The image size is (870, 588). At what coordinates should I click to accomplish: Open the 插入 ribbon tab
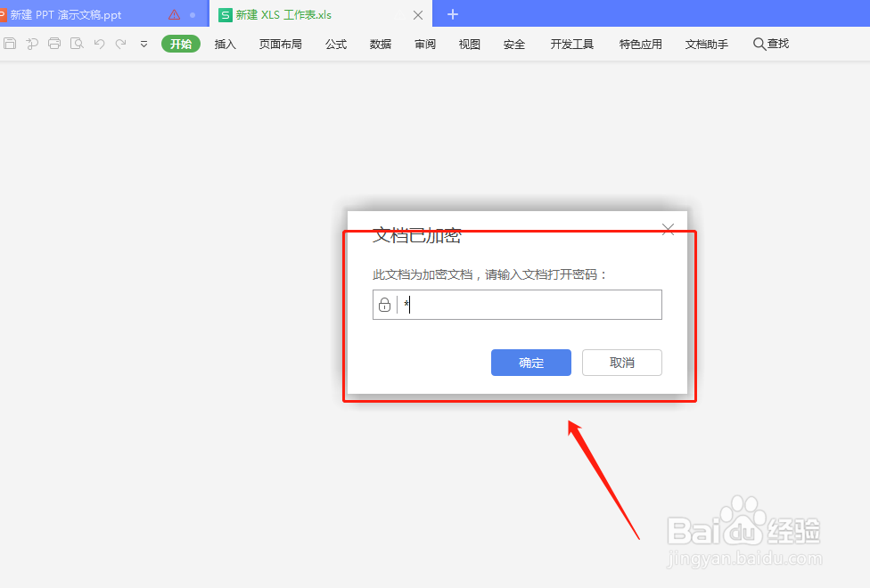(226, 44)
